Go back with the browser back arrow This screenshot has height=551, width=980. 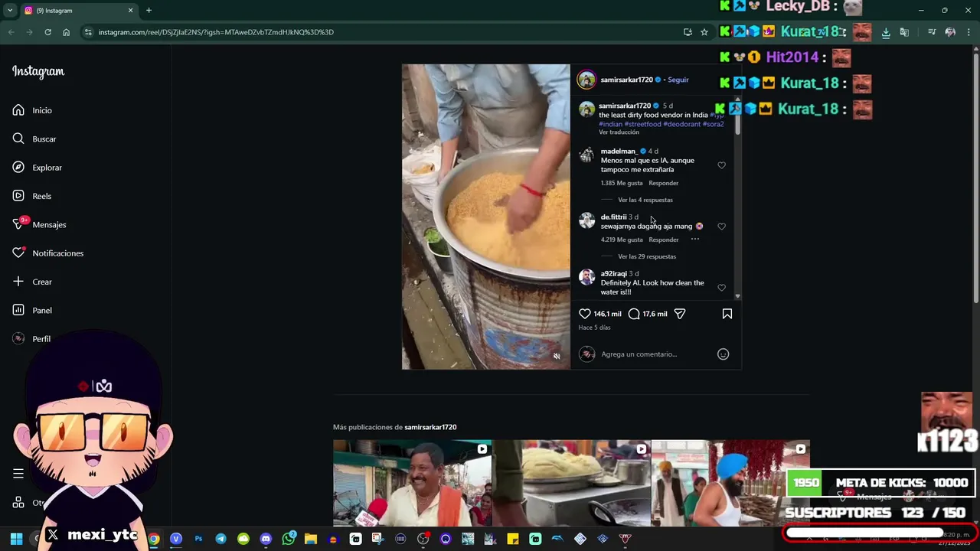pos(11,32)
